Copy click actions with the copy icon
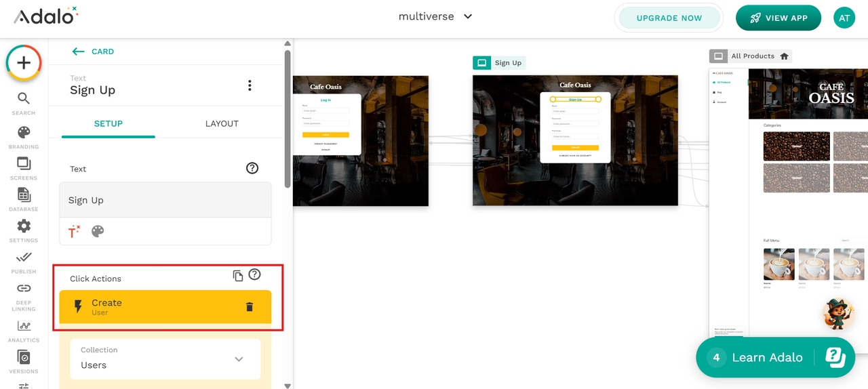 [x=237, y=276]
